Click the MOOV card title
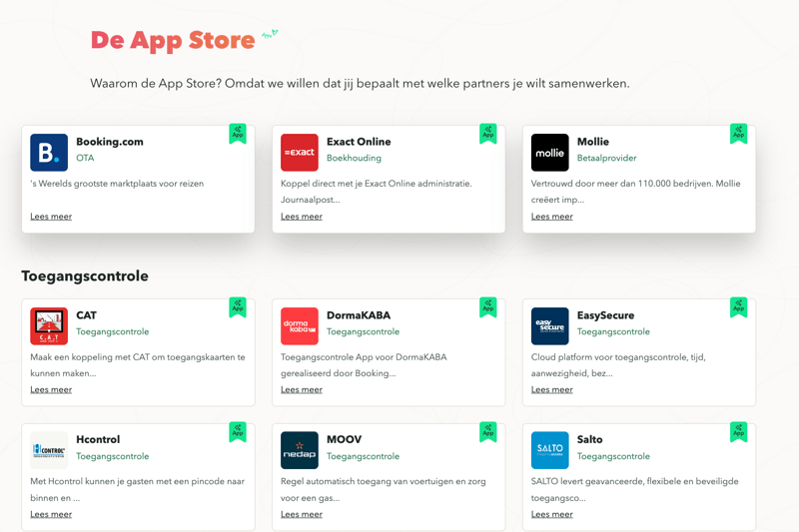This screenshot has width=799, height=532. (x=344, y=439)
